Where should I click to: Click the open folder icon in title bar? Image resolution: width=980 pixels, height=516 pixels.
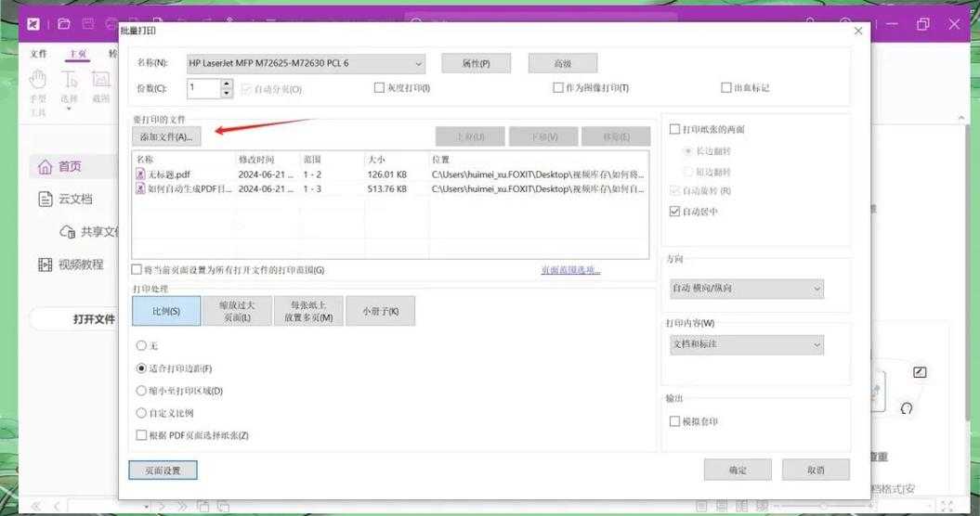[x=63, y=23]
